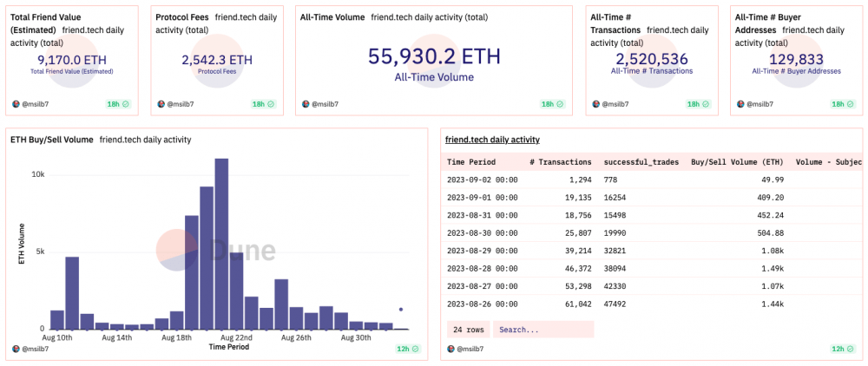The image size is (868, 366).
Task: Open @msilb7 profile below the daily activity table
Action: click(x=470, y=349)
